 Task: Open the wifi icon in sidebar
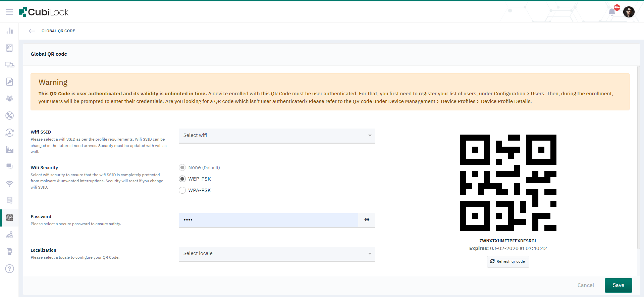9,184
